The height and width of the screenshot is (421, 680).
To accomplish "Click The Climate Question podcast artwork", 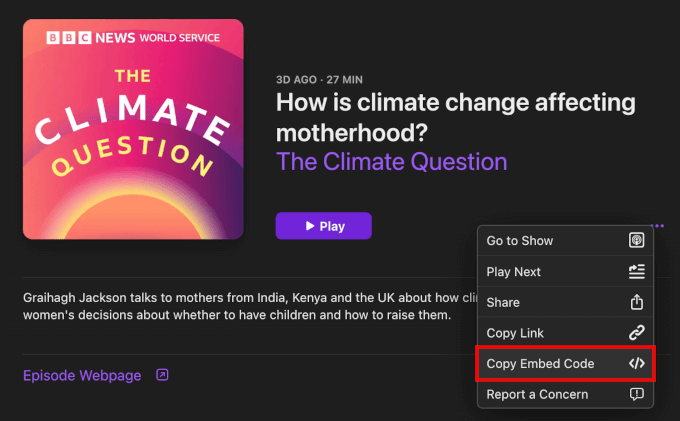I will pos(133,129).
